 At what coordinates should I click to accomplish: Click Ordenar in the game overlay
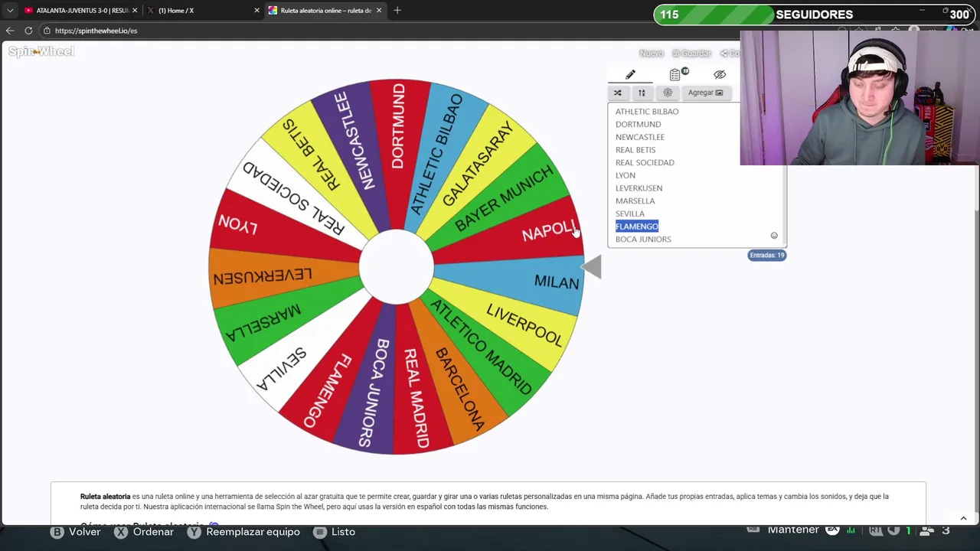click(145, 531)
